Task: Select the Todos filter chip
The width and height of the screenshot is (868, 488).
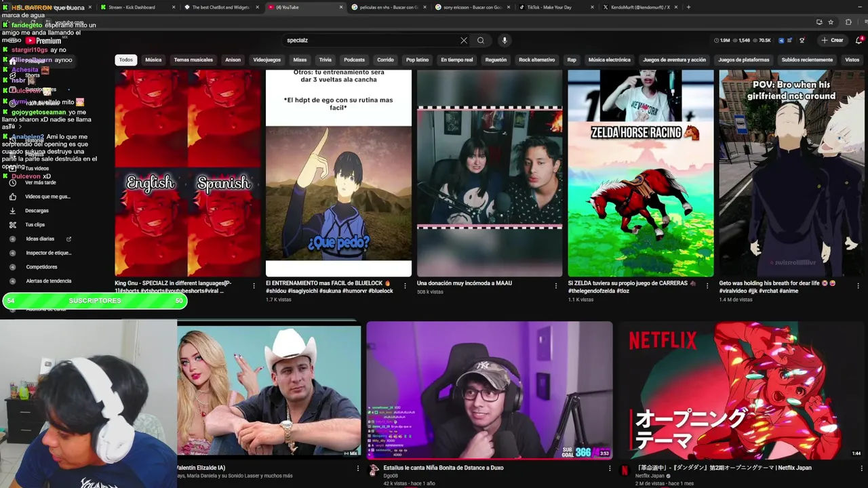Action: (126, 60)
